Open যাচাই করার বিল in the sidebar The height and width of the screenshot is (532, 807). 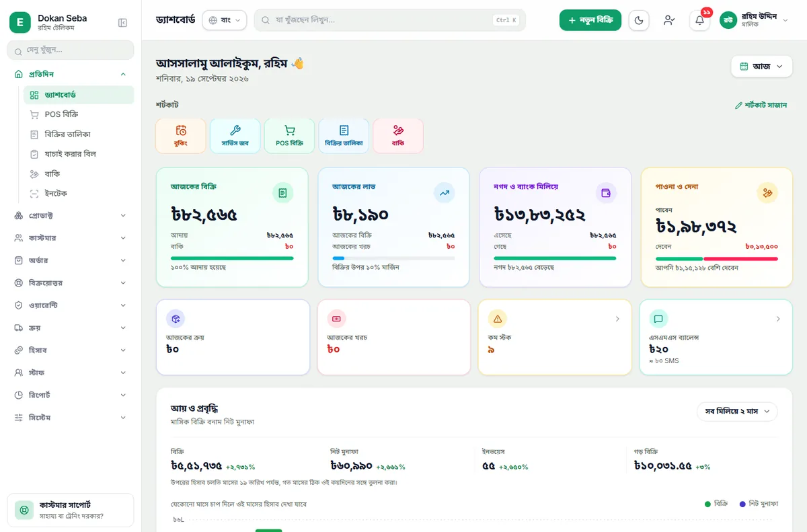(79, 154)
